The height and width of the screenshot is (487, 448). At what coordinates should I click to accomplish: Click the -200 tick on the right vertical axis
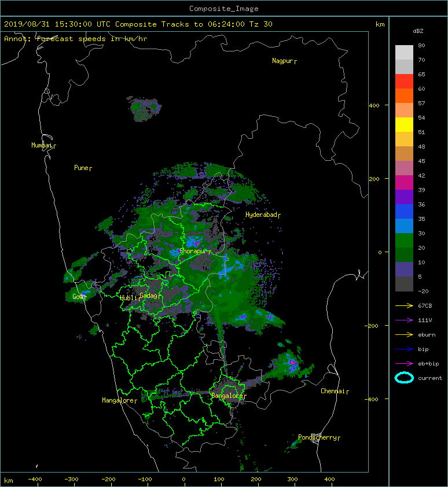pos(372,326)
